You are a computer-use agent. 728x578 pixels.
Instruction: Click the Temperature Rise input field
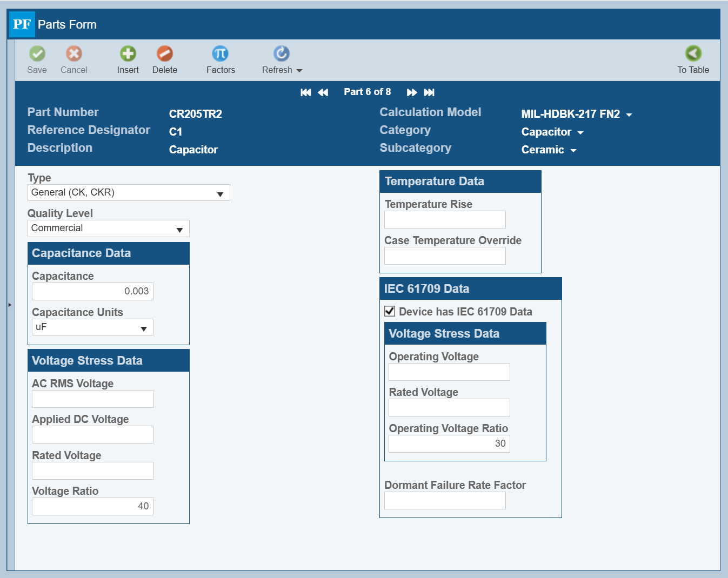pos(445,220)
